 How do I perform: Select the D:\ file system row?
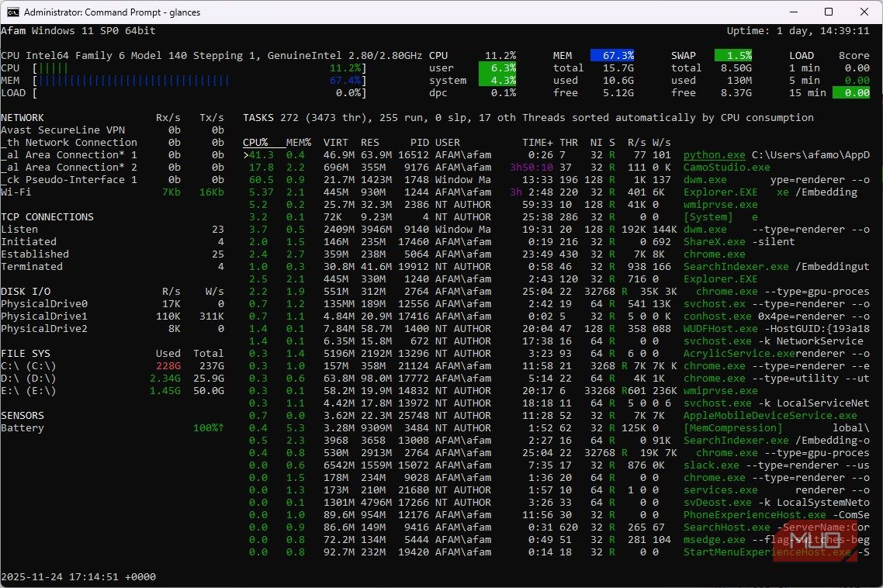112,378
